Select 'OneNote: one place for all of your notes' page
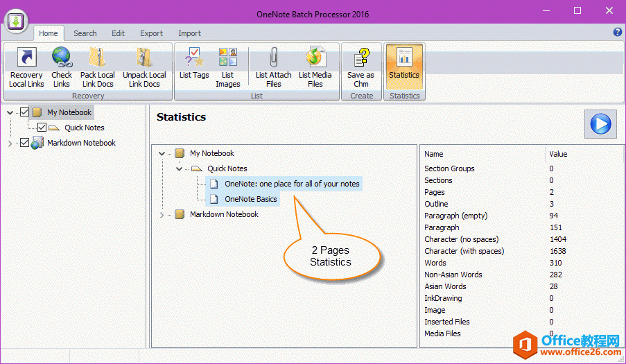626x364 pixels. pos(292,184)
